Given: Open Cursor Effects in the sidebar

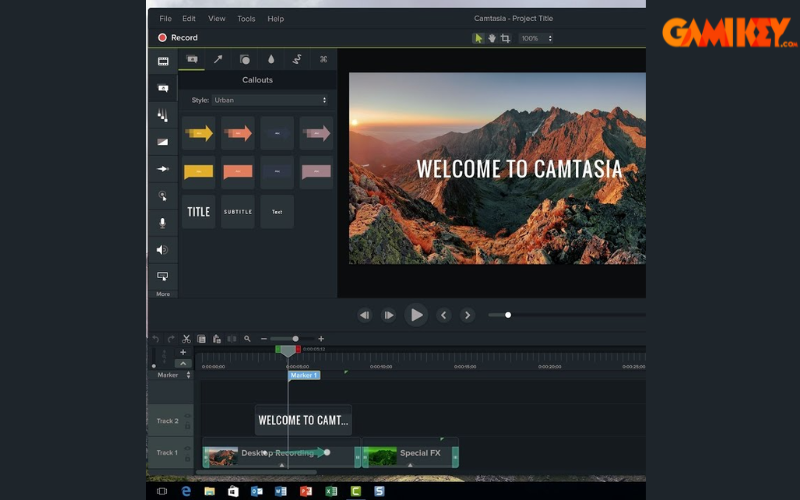Looking at the screenshot, I should point(163,196).
